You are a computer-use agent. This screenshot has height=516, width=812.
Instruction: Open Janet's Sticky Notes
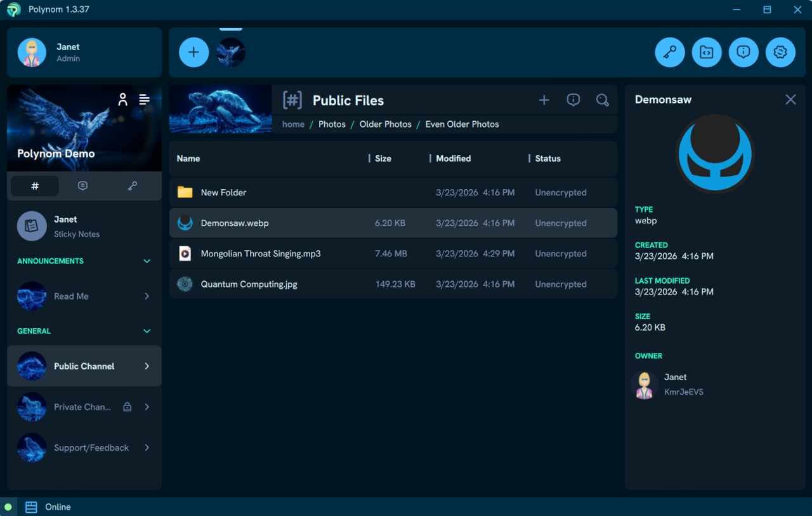(x=84, y=226)
